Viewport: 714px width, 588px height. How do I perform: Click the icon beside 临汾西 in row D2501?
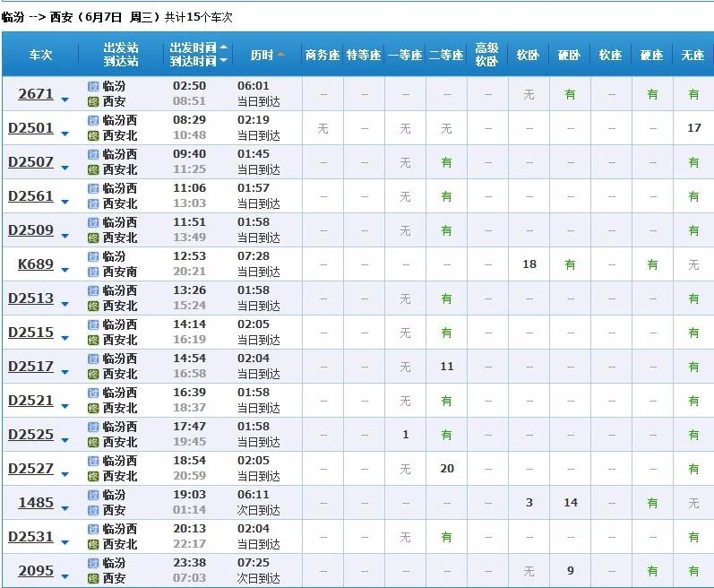click(93, 120)
